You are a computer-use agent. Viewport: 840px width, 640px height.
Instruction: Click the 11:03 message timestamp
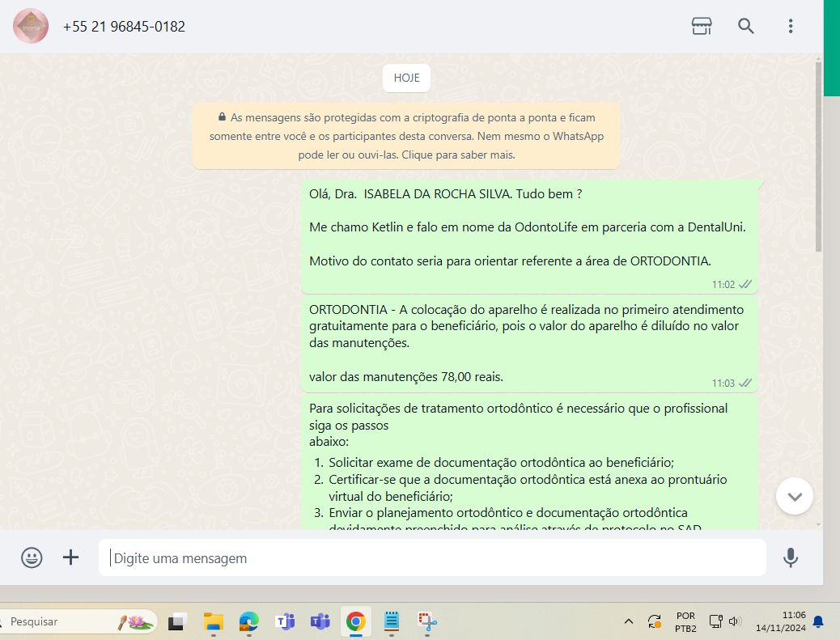723,383
